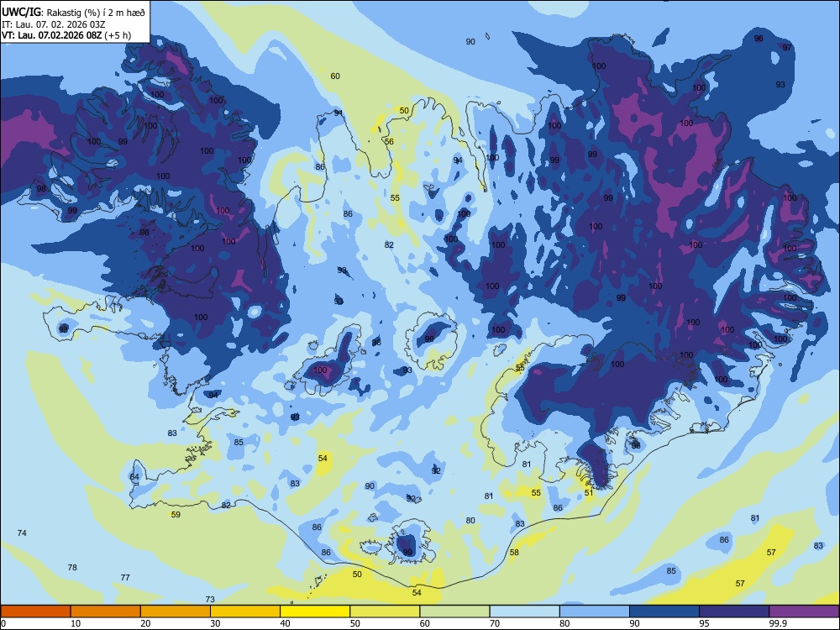This screenshot has width=840, height=630.
Task: Click the color bar tick label 40
Action: 285,623
